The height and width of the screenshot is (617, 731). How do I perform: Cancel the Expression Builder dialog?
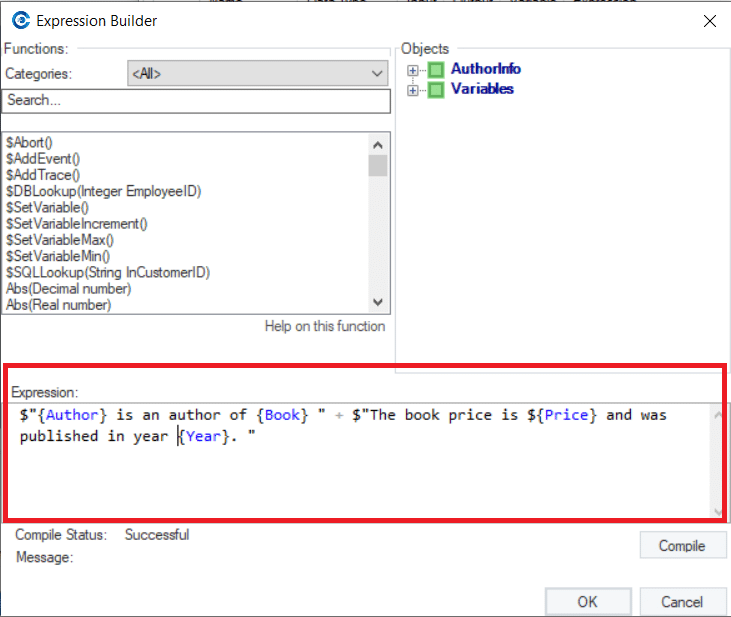coord(682,601)
